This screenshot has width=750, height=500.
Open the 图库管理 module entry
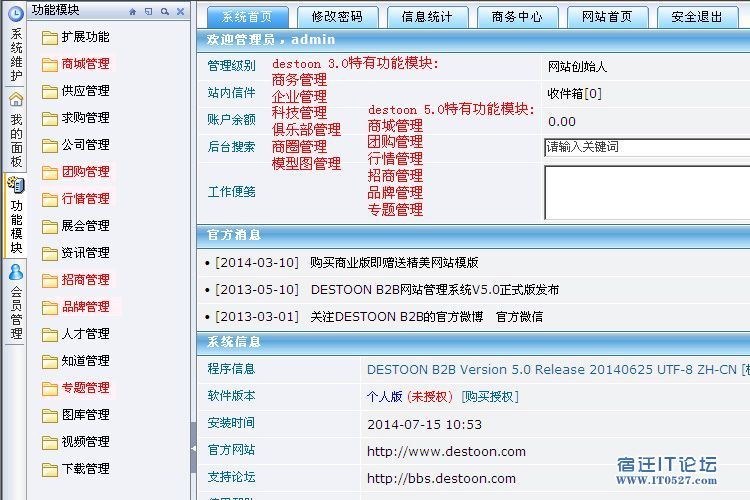point(85,415)
